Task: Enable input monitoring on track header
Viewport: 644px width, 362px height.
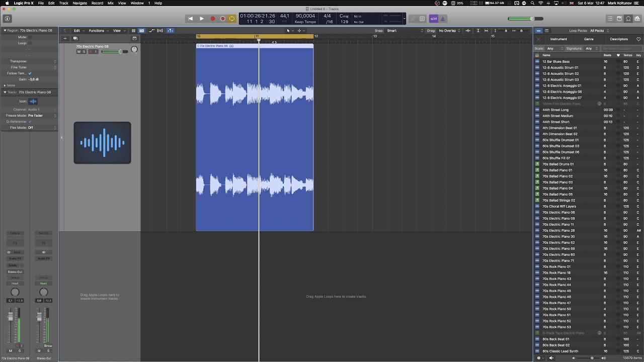Action: tap(96, 52)
